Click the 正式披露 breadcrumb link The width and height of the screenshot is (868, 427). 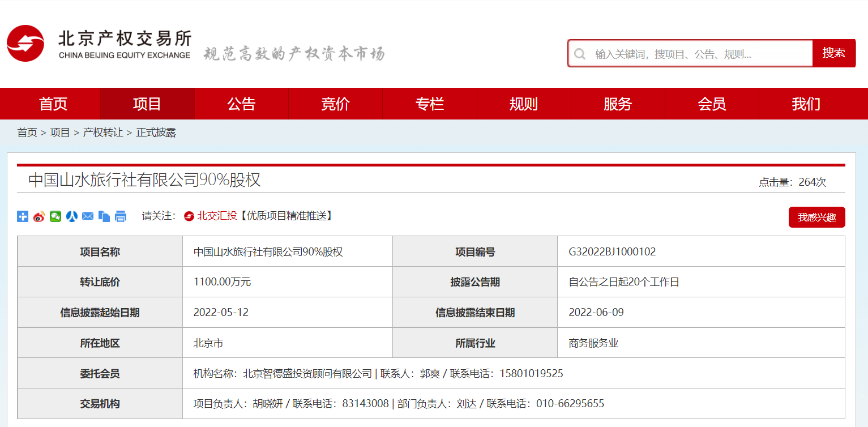tap(156, 133)
